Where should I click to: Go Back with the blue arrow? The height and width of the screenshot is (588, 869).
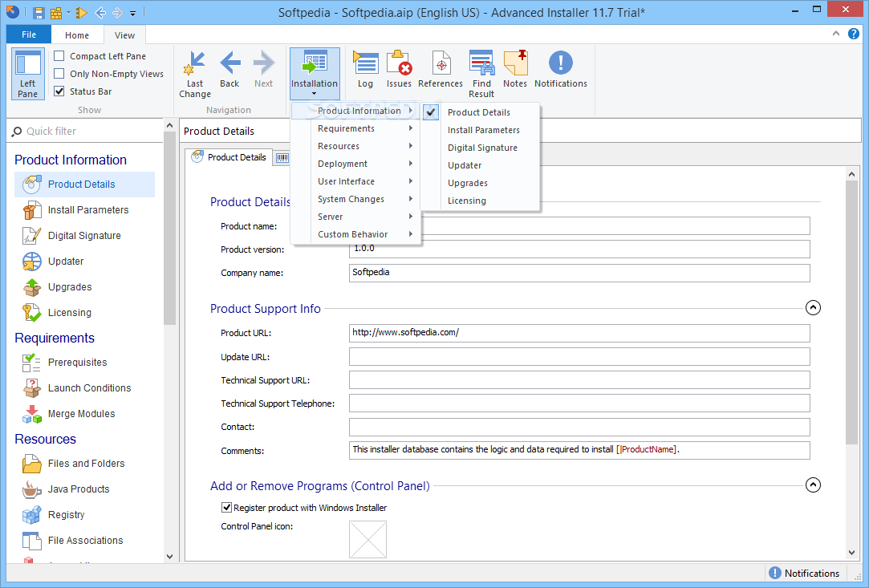click(x=230, y=70)
